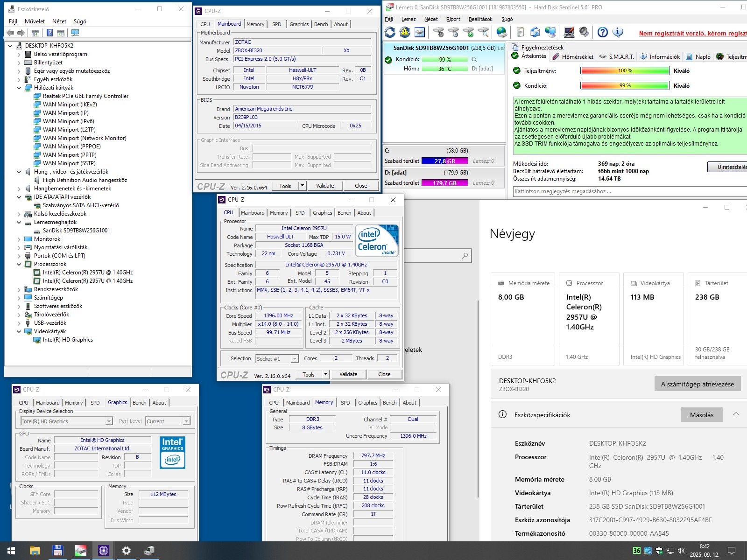Click the scan for hardware changes icon
This screenshot has width=747, height=560.
pos(75,33)
